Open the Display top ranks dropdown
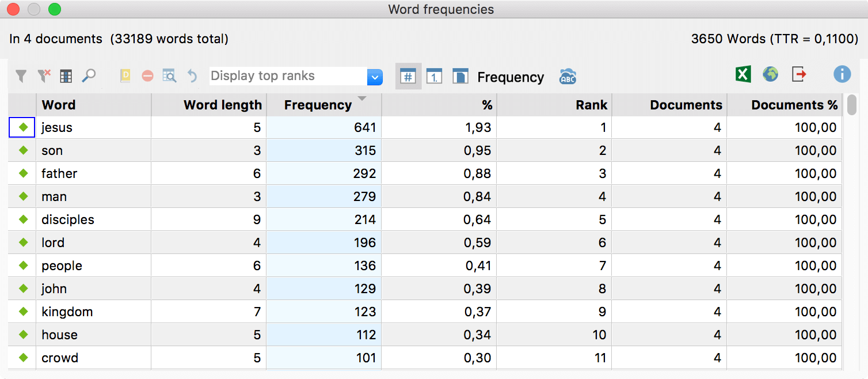The image size is (868, 379). pyautogui.click(x=375, y=77)
